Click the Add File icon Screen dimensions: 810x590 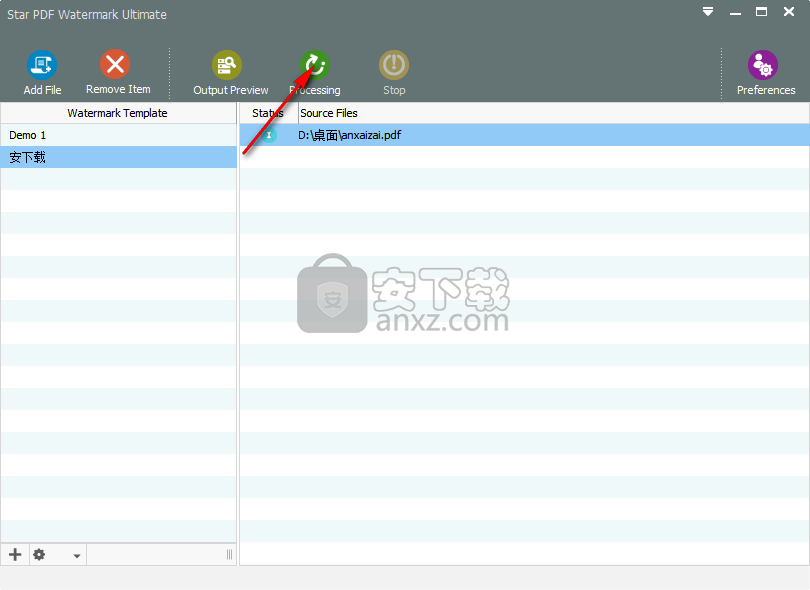click(42, 65)
